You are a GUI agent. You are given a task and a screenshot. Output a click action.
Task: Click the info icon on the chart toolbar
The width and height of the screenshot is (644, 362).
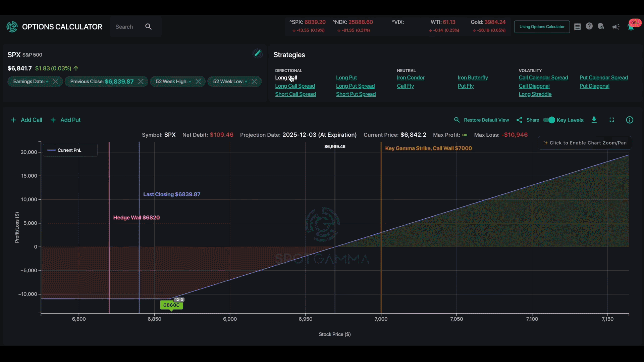[x=630, y=120]
